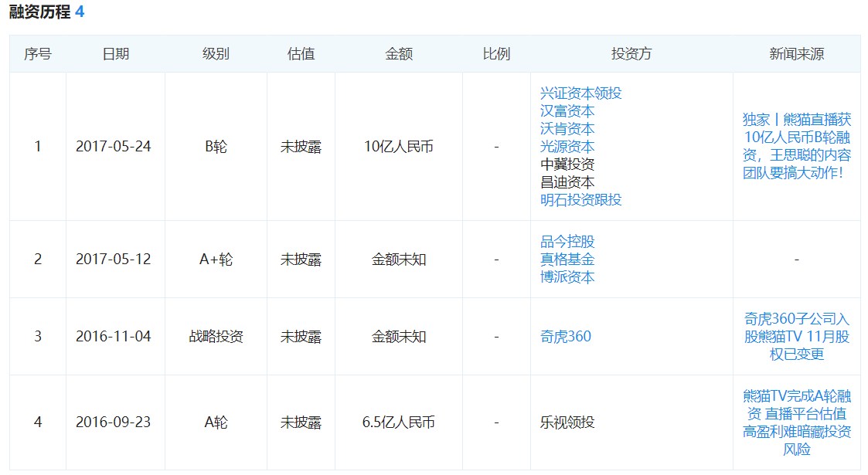
Task: Click the 金额 column header
Action: point(399,53)
